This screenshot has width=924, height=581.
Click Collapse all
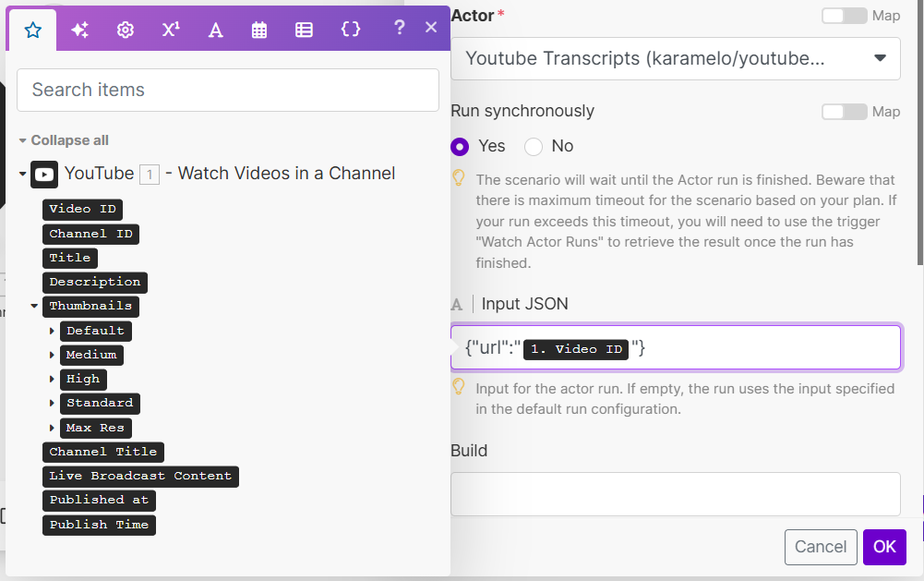pos(69,140)
